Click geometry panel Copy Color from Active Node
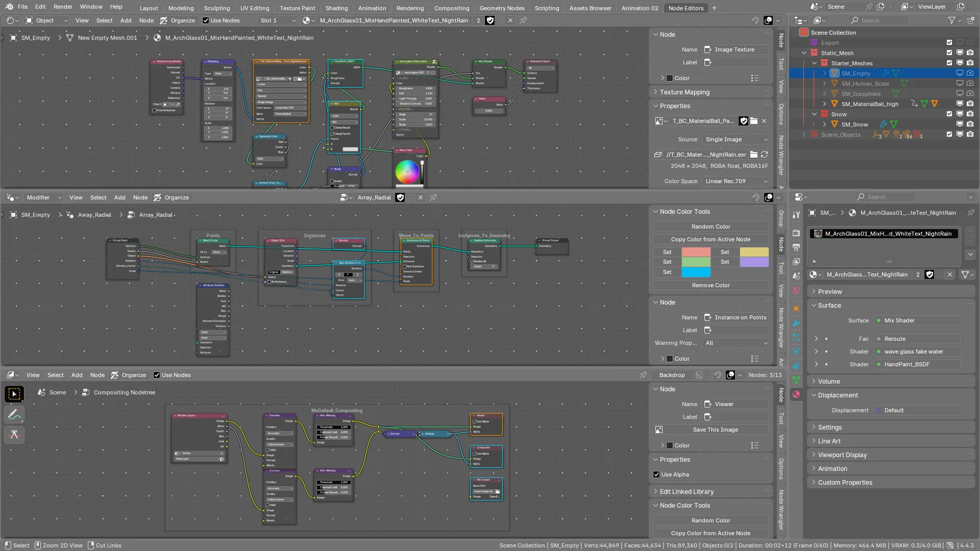This screenshot has width=980, height=551. (710, 239)
